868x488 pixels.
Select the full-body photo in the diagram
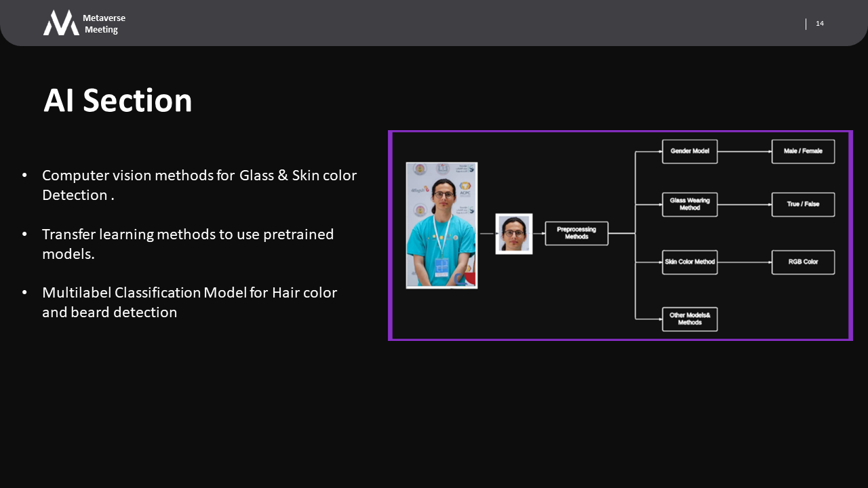tap(441, 225)
